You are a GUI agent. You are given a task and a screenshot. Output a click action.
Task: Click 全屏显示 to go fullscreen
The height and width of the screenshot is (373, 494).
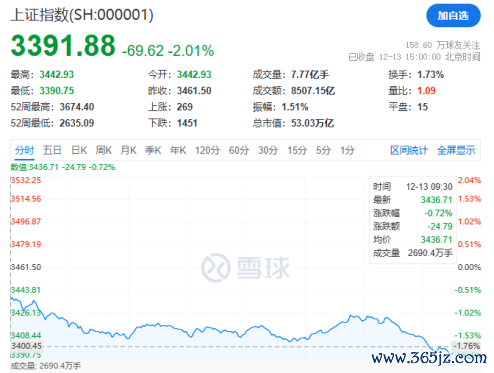click(456, 150)
